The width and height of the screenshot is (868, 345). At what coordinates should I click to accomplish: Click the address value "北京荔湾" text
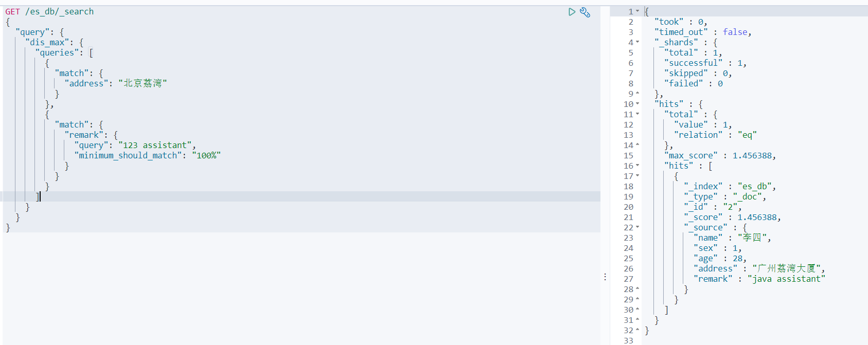(143, 83)
